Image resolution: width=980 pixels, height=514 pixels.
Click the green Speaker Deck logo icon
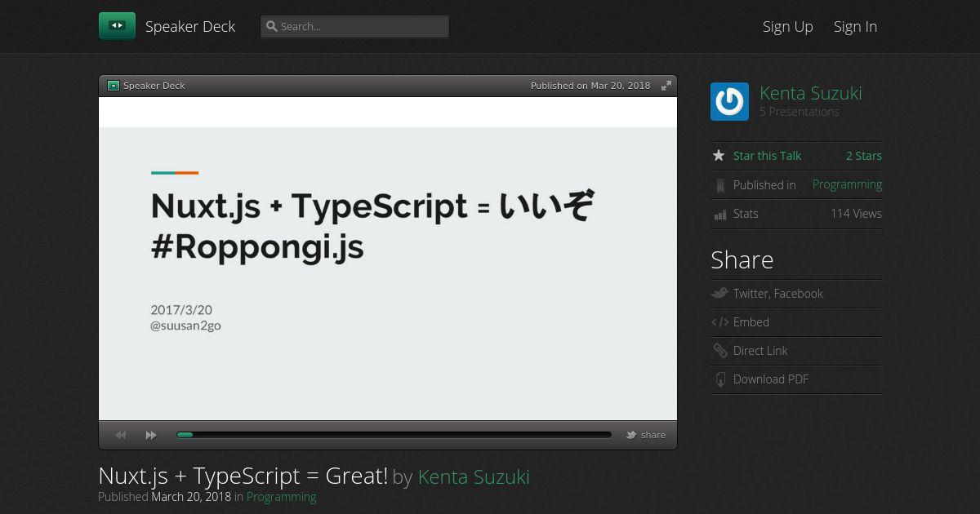pos(117,26)
